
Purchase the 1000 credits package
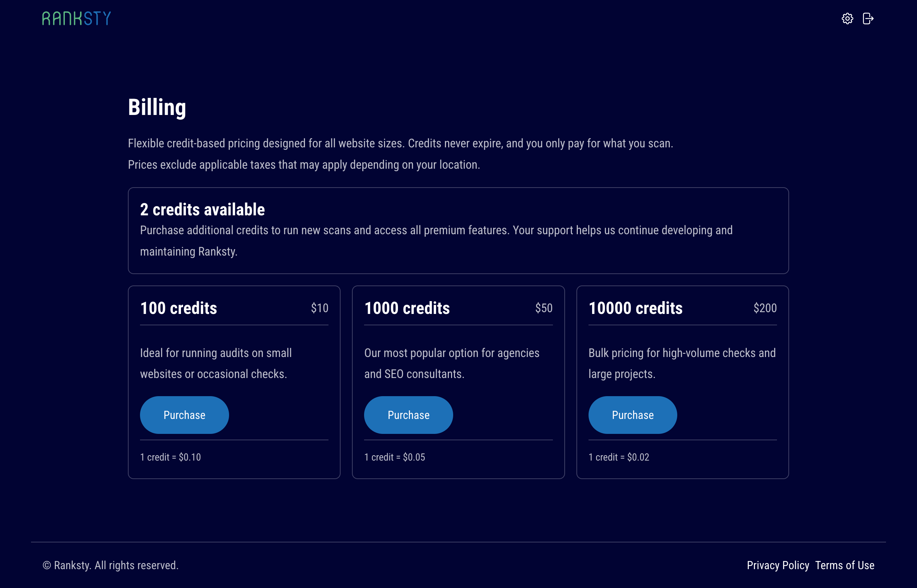(409, 415)
